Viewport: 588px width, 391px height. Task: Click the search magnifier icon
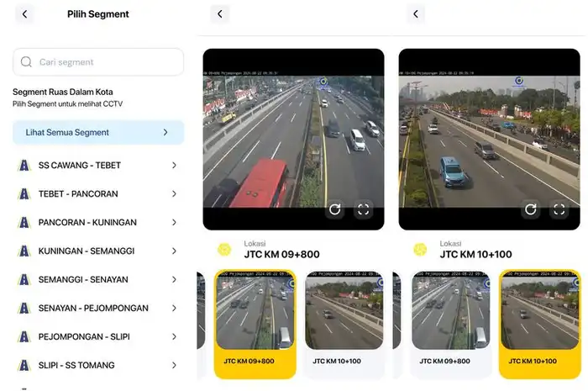tap(27, 62)
